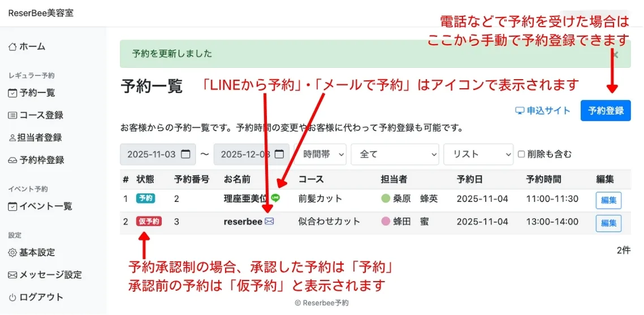This screenshot has height=315, width=644.
Task: Click the mail icon beside reserbee
Action: click(269, 222)
